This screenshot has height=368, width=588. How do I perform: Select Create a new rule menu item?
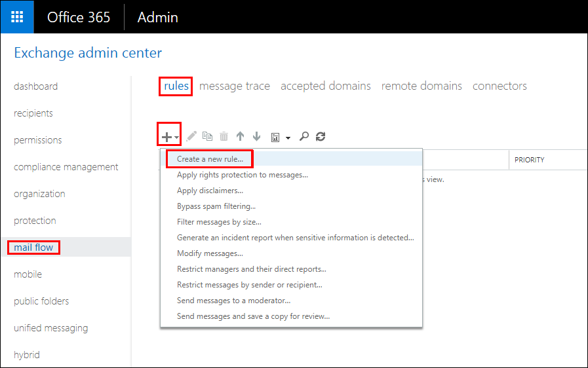291,159
